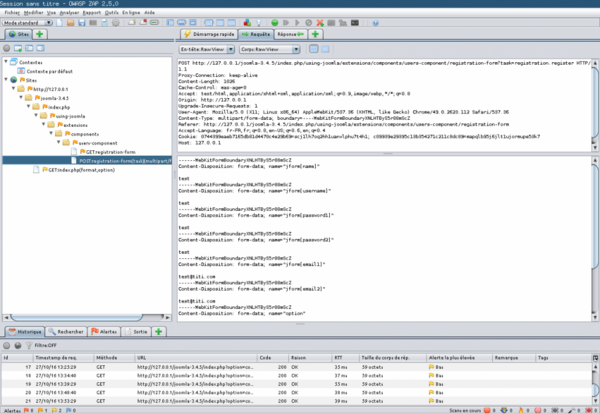The height and width of the screenshot is (414, 600).
Task: Switch to the Alertes tab
Action: point(104,331)
